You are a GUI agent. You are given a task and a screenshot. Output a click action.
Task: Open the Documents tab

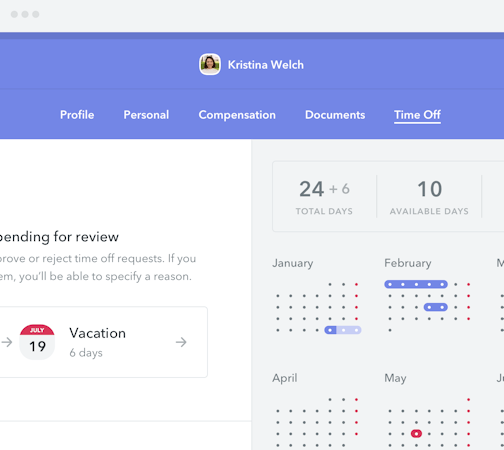pos(335,115)
